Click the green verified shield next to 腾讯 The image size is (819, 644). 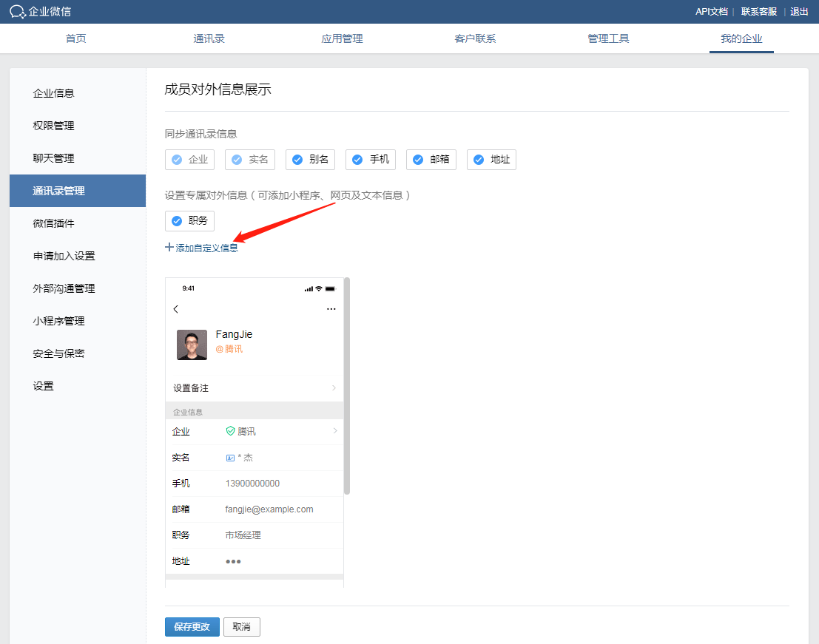230,431
